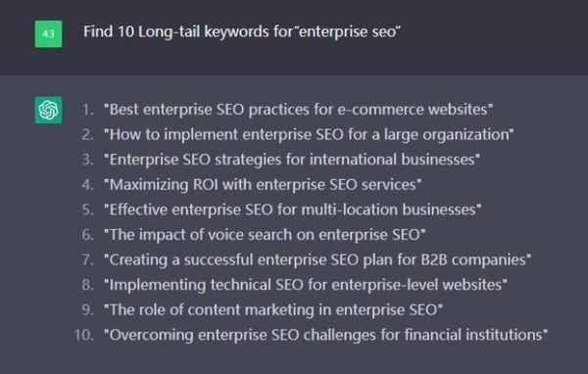The width and height of the screenshot is (588, 374).
Task: Click list number 10 marker
Action: (83, 335)
